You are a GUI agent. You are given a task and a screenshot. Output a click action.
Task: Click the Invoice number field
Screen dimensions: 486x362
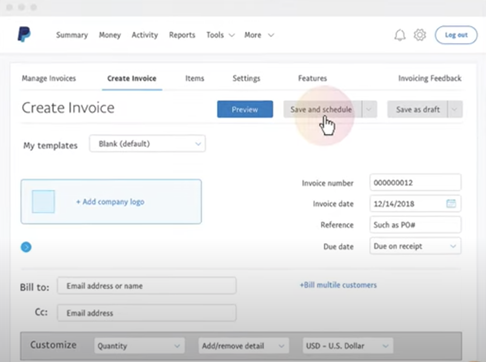click(415, 183)
